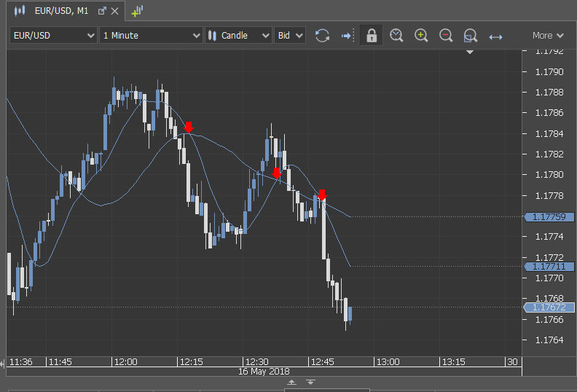Zoom out of the chart
This screenshot has height=392, width=577.
446,36
